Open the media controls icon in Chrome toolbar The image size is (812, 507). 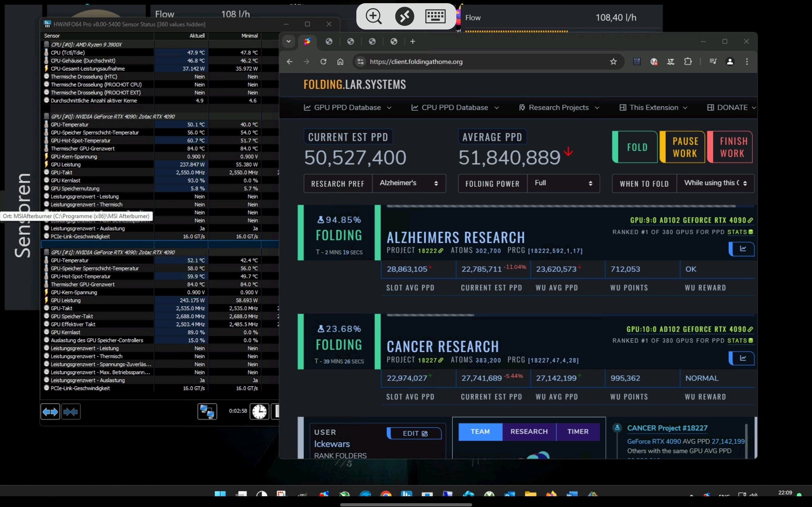[x=713, y=61]
